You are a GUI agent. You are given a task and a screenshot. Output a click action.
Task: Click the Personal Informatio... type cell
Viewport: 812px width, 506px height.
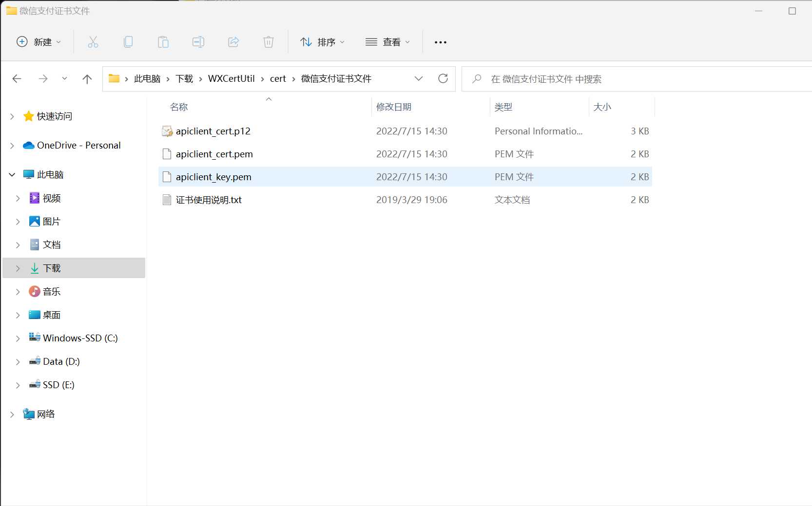539,131
